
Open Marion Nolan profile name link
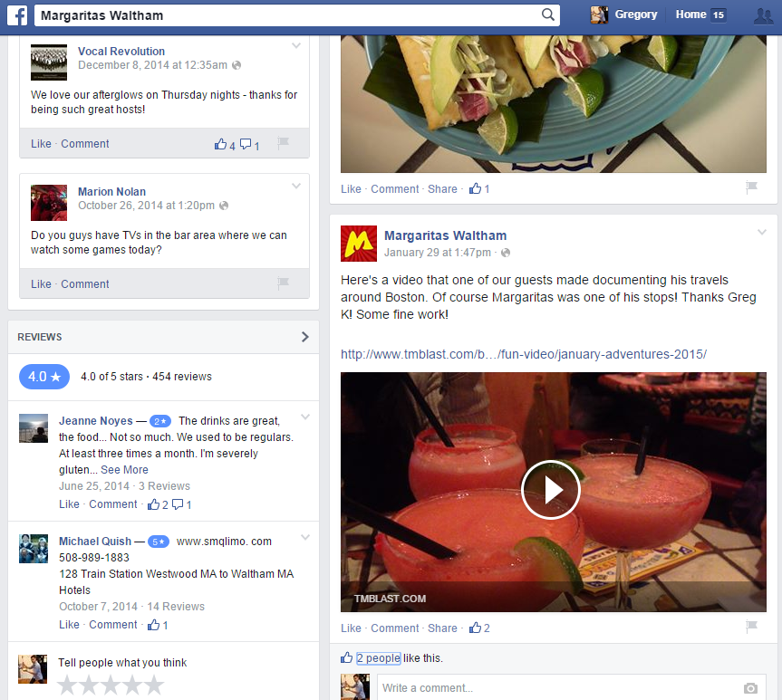point(111,191)
